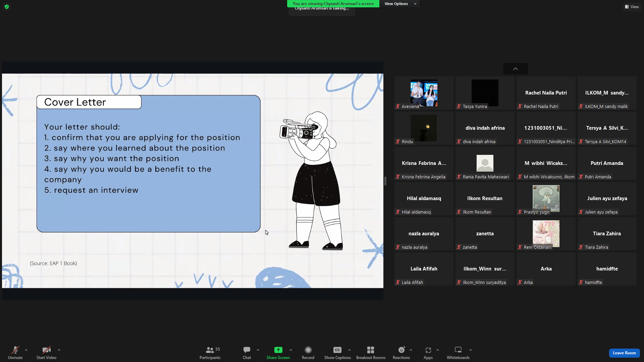Image resolution: width=644 pixels, height=362 pixels.
Task: Select ILKOM_M sandy malik's tile
Action: click(x=607, y=93)
